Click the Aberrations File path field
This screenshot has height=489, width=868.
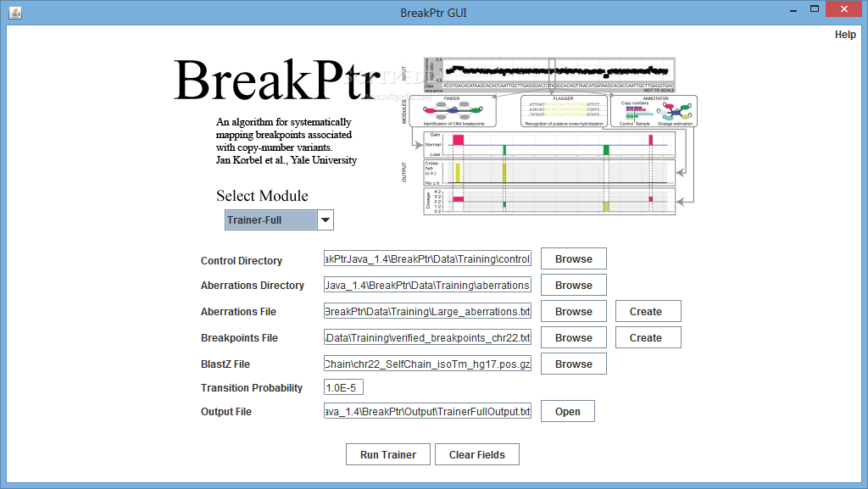pyautogui.click(x=427, y=311)
